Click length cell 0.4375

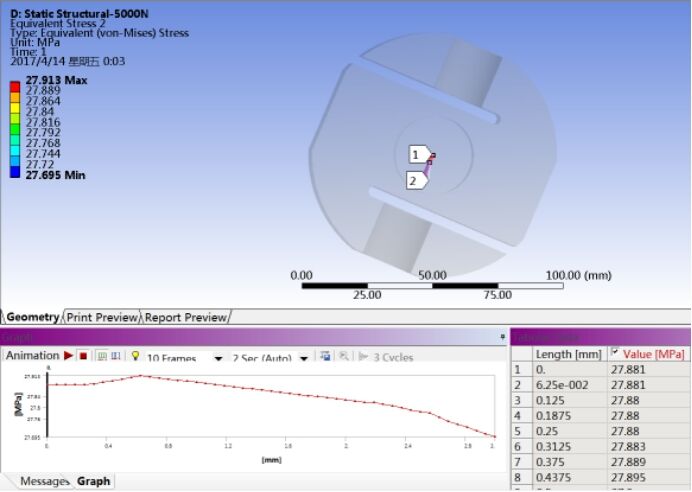point(570,477)
